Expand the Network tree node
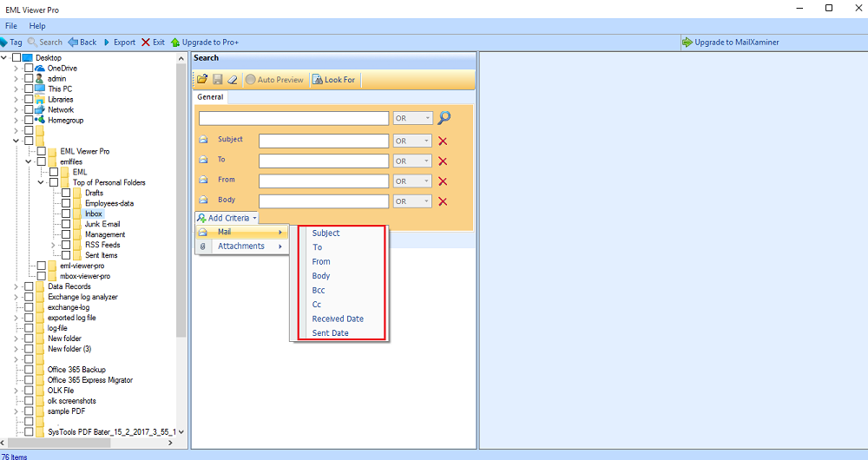Viewport: 868px width, 460px height. (x=16, y=109)
